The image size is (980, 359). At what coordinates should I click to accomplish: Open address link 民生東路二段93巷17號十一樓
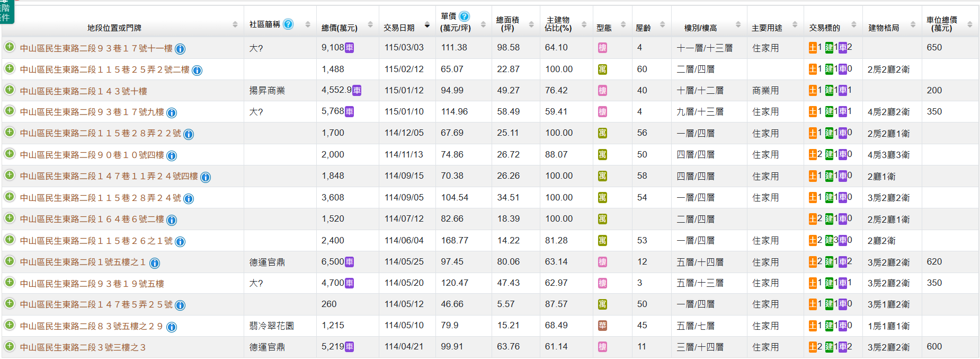(x=96, y=48)
